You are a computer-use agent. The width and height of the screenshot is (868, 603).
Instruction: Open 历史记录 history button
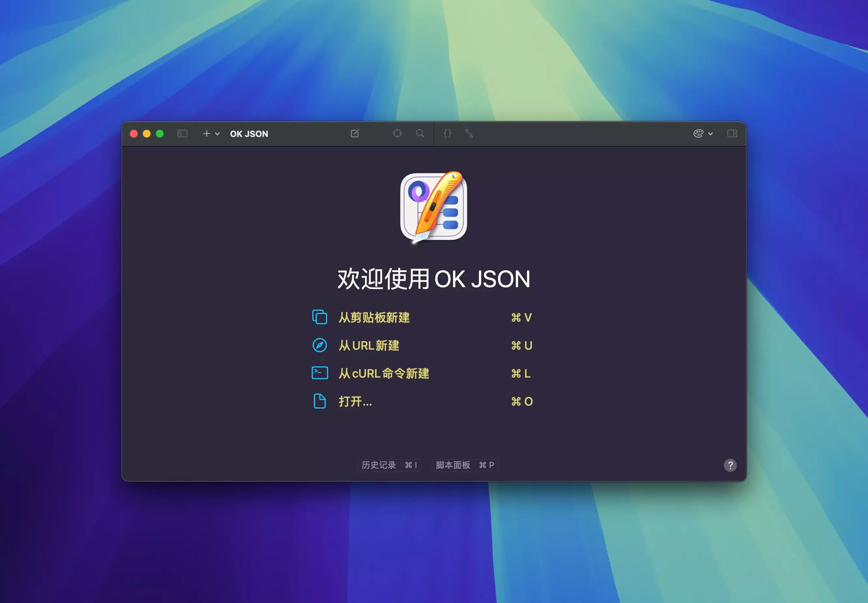pos(389,465)
